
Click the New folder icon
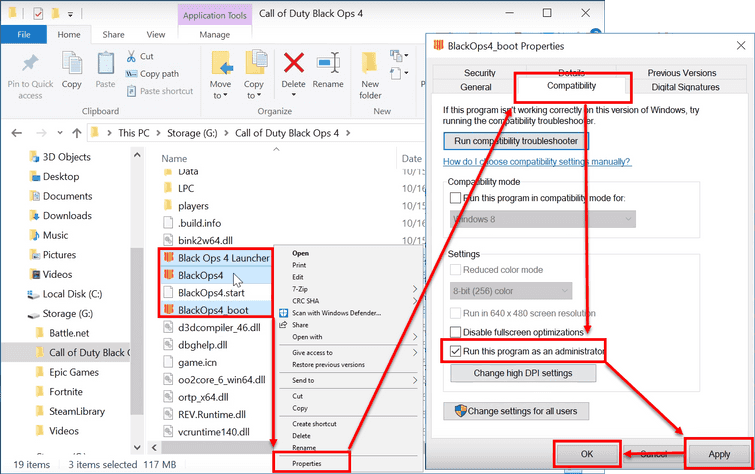coord(370,64)
